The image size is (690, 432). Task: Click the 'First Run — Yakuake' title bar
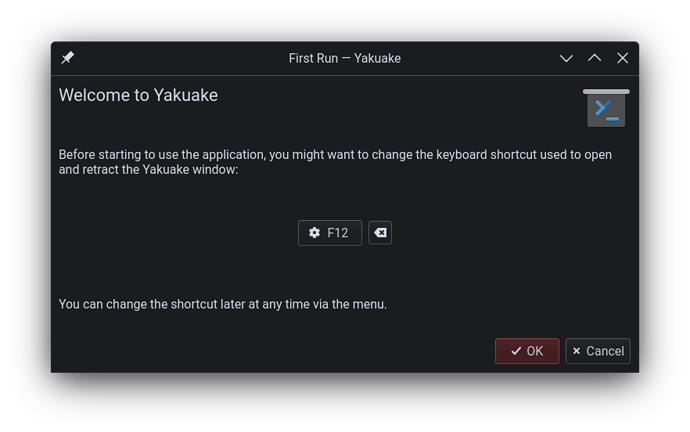[345, 58]
